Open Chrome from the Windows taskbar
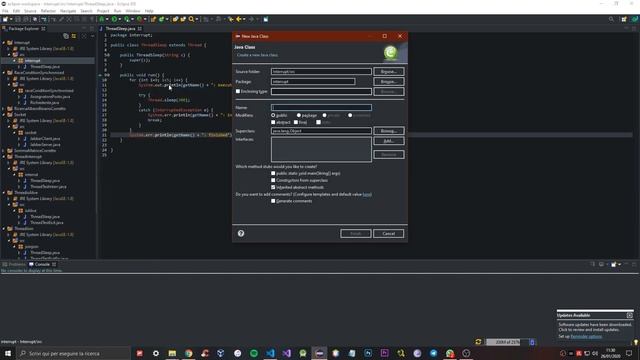The width and height of the screenshot is (640, 360). tap(189, 353)
